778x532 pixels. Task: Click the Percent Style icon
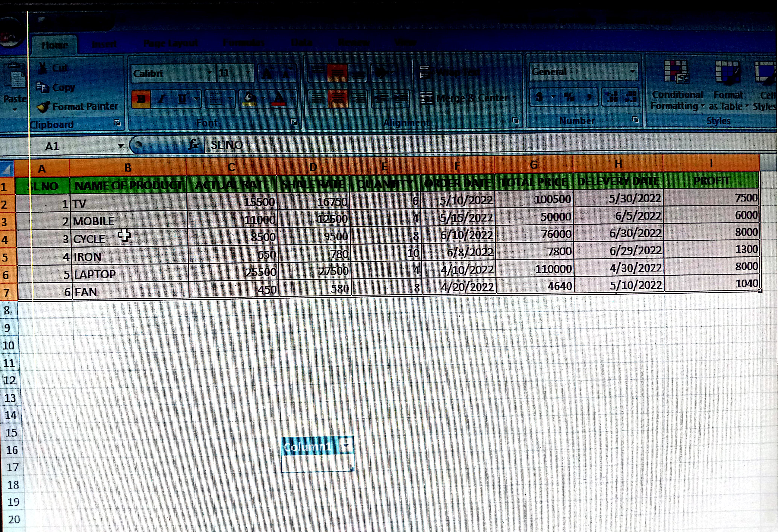pyautogui.click(x=568, y=97)
